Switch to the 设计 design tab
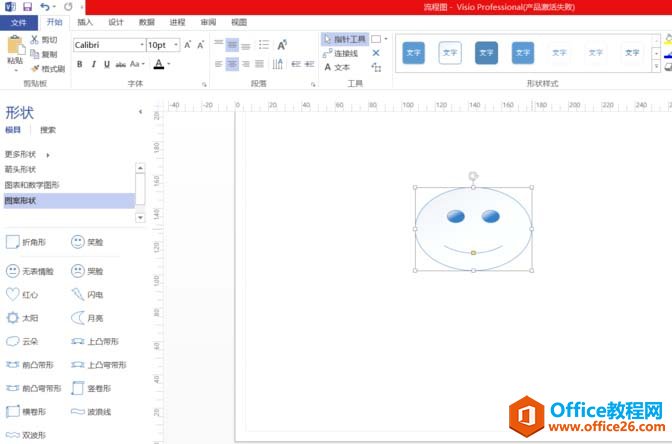The image size is (672, 444). pos(116,22)
